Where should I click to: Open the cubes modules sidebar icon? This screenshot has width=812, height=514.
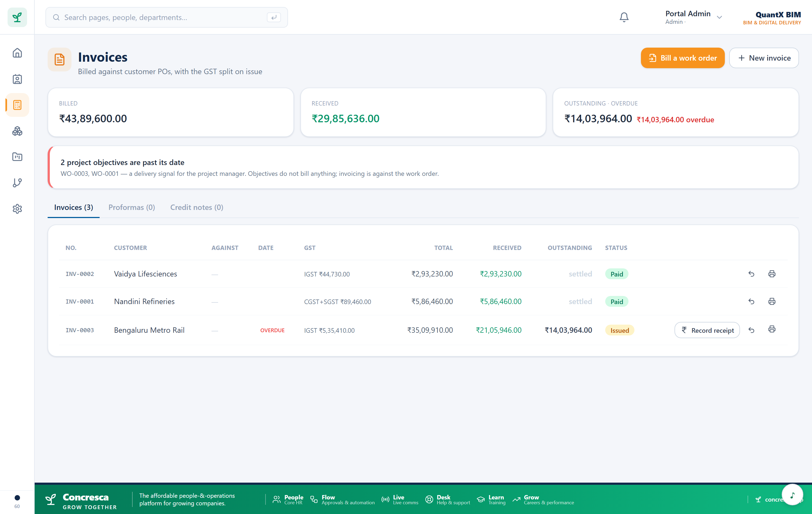point(17,131)
